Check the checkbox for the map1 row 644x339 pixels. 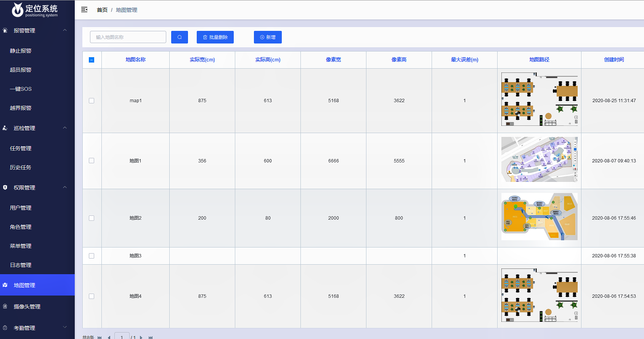coord(92,101)
